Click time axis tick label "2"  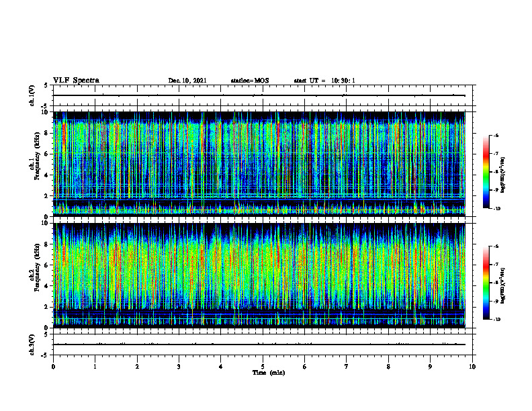click(x=137, y=367)
